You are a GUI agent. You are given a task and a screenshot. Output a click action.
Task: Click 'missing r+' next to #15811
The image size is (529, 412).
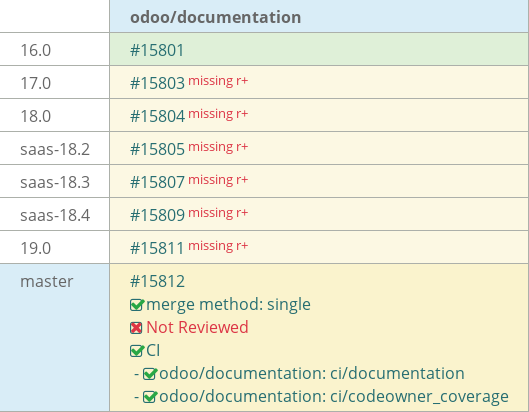pos(218,246)
